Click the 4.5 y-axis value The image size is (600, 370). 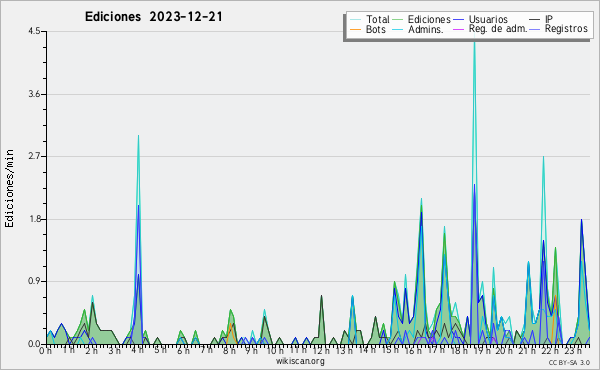[x=34, y=31]
